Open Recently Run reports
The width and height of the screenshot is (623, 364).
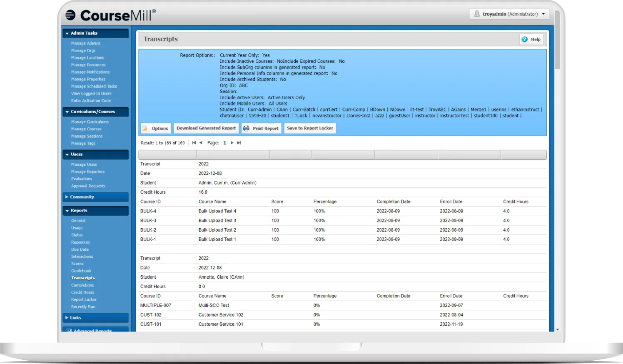pos(83,307)
